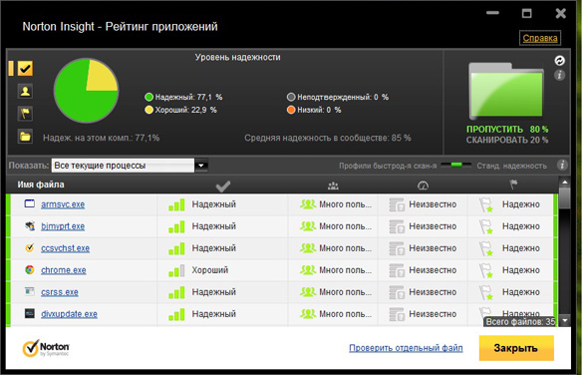Click Средняя надежность в сообществе: 85 % text
The height and width of the screenshot is (375, 588).
(327, 138)
